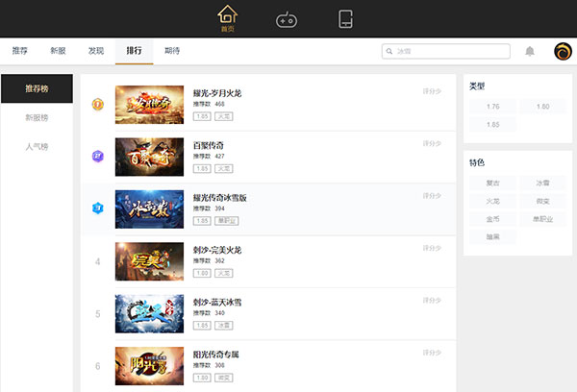Click the 火龙 tag under 耀光-岁月火龙
The image size is (577, 392).
point(224,116)
